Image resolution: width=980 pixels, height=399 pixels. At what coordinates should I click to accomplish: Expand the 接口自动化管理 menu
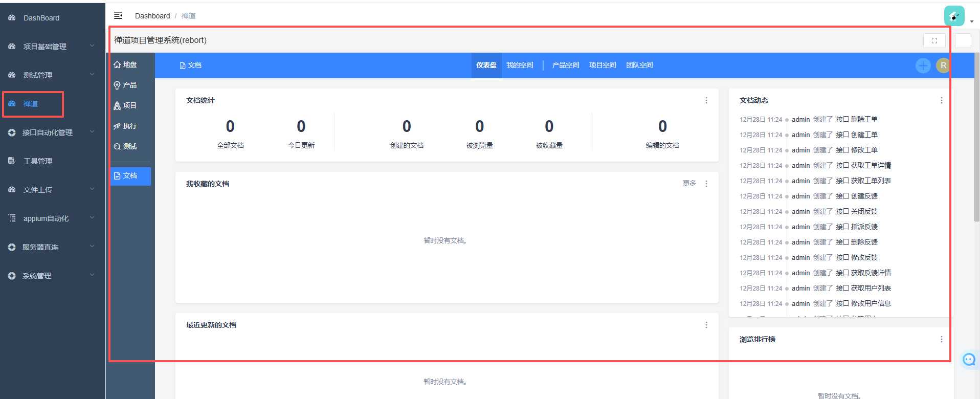click(53, 132)
